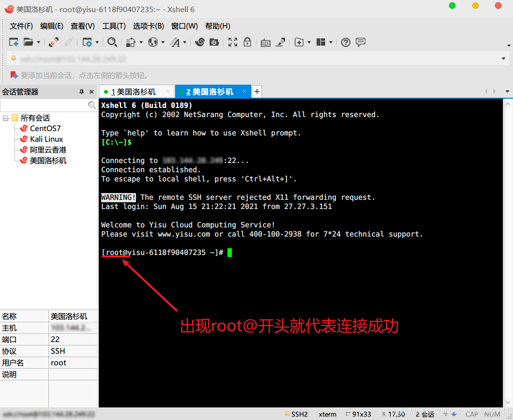Click the add-session bookmark arrow icon
This screenshot has height=420, width=513.
tap(14, 75)
